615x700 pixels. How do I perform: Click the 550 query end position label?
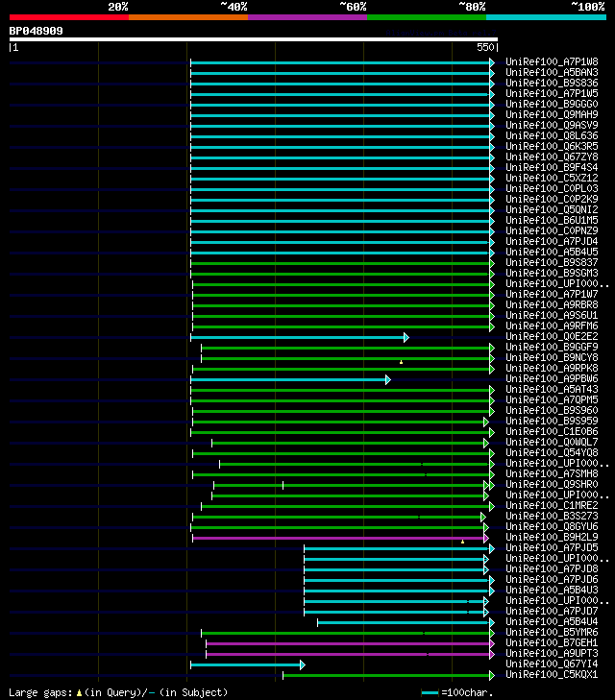[x=485, y=47]
